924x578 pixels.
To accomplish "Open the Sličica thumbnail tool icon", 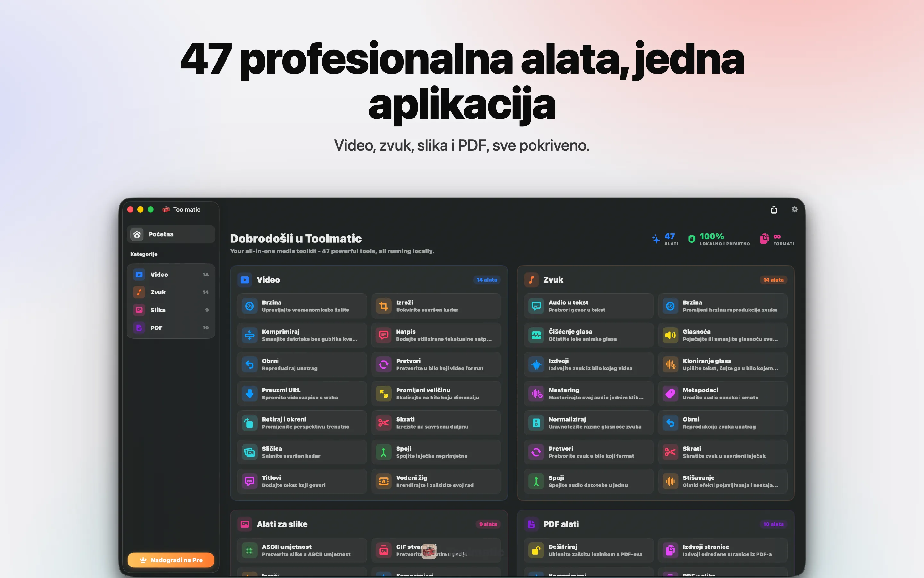I will coord(250,452).
